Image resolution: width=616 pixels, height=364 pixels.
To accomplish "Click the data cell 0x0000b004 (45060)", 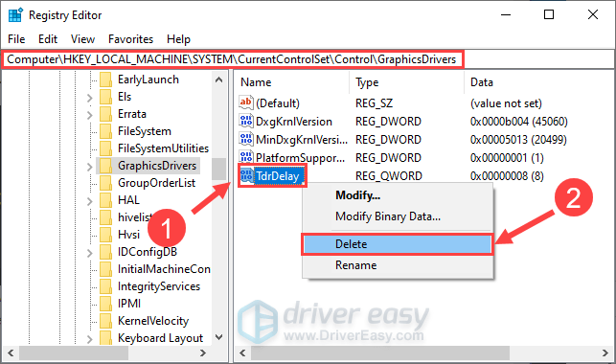I will point(518,122).
